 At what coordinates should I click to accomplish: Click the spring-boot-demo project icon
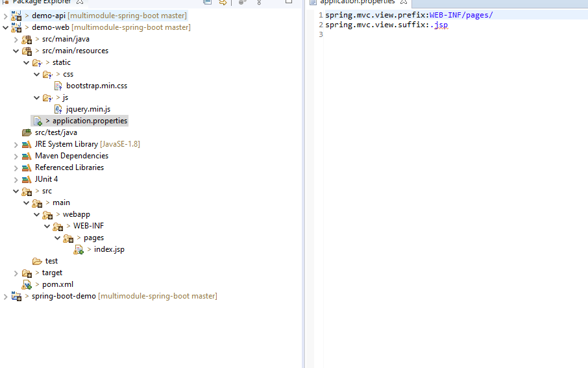[16, 297]
